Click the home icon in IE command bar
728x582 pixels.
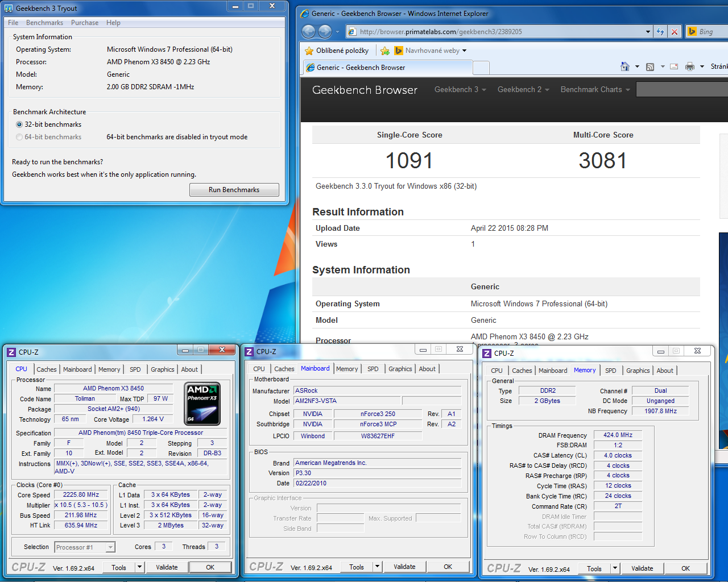pyautogui.click(x=625, y=66)
